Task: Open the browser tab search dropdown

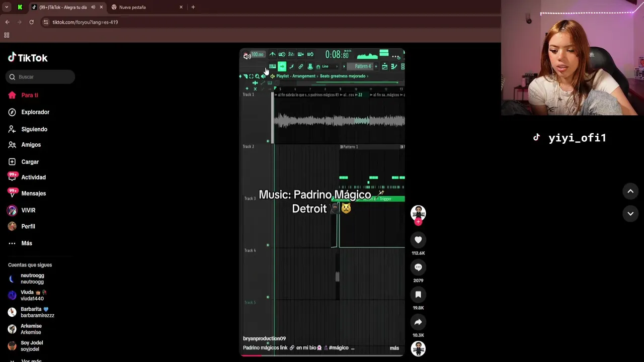Action: [7, 7]
